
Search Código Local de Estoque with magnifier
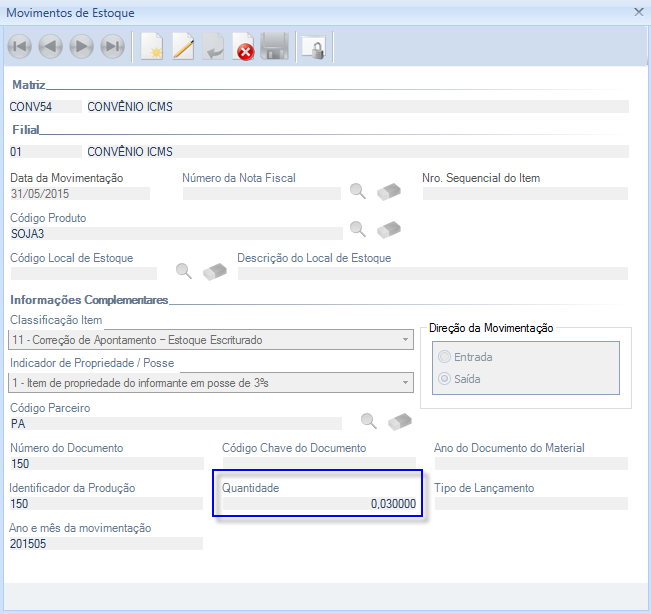pyautogui.click(x=184, y=271)
